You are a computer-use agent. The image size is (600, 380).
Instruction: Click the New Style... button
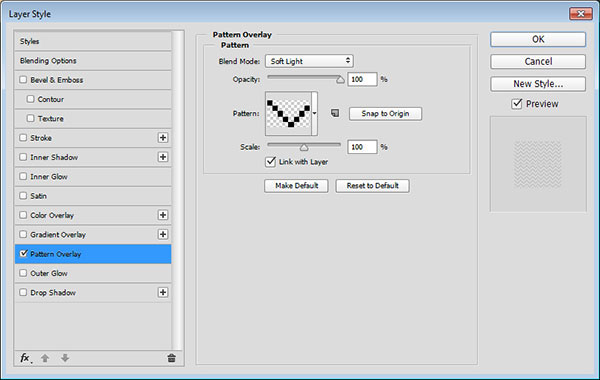tap(538, 84)
